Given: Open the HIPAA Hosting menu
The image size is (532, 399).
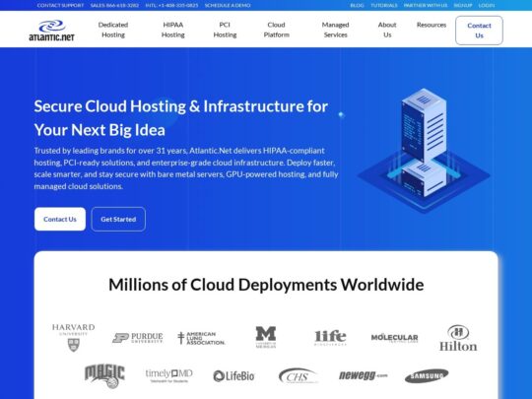Looking at the screenshot, I should point(173,30).
